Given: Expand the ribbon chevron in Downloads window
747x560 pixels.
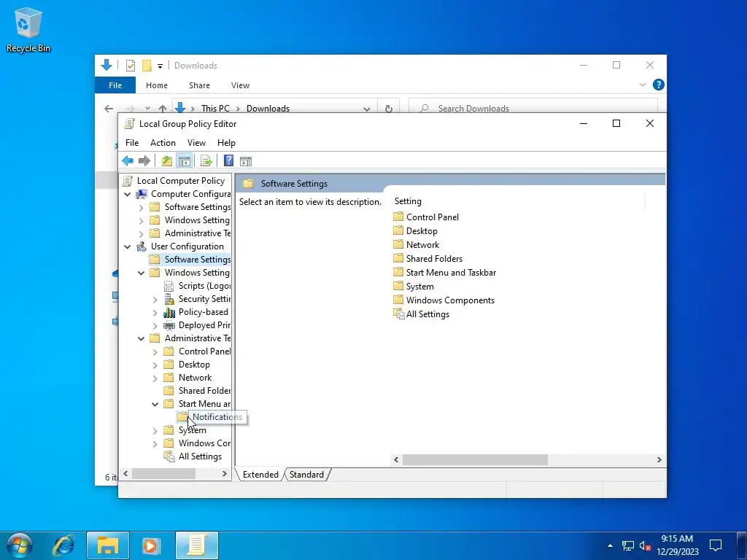Looking at the screenshot, I should [642, 85].
